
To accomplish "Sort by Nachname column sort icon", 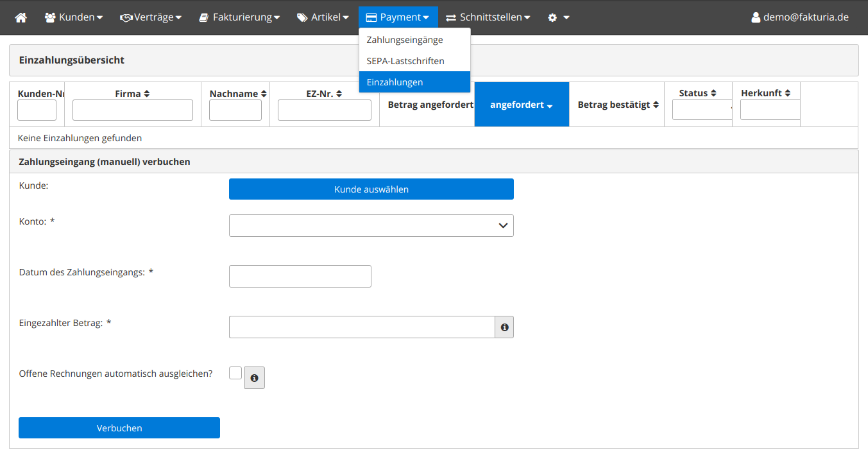I will tap(264, 94).
